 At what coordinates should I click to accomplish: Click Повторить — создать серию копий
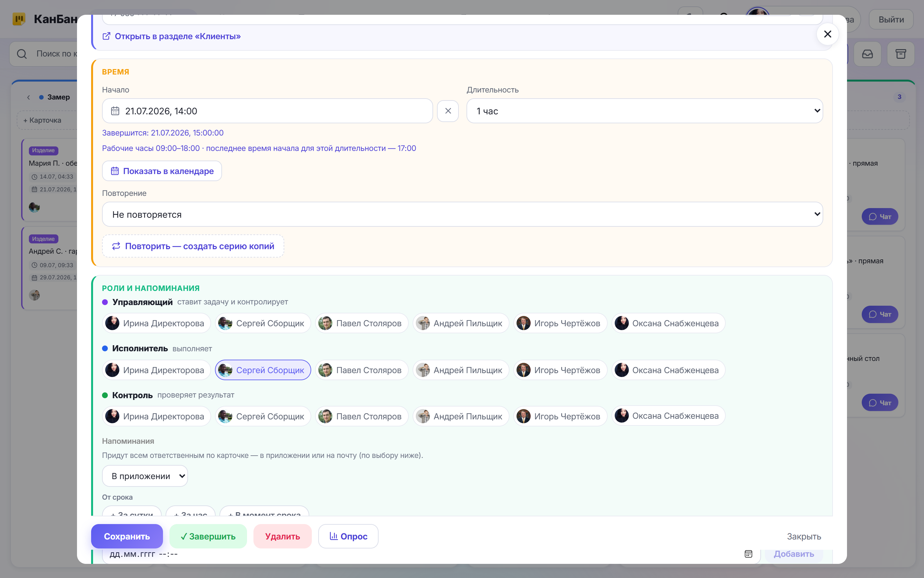[x=193, y=246]
